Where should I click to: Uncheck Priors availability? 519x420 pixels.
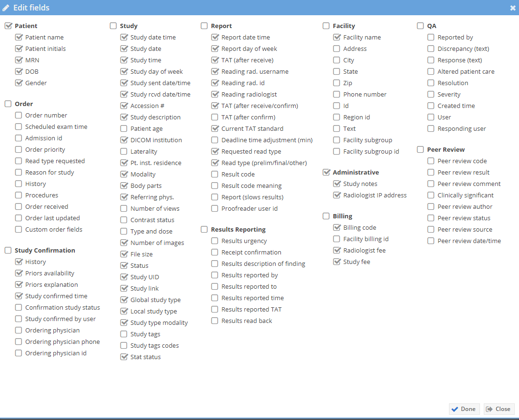pyautogui.click(x=19, y=273)
